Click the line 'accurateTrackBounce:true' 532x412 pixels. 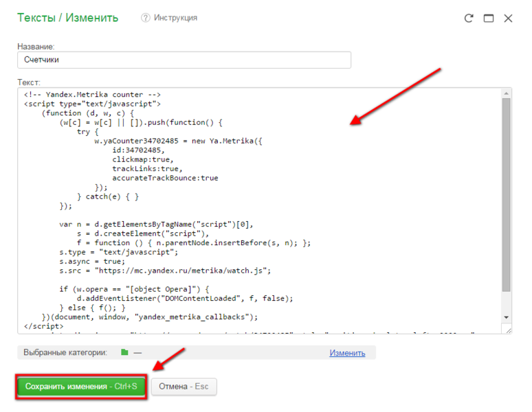[165, 178]
